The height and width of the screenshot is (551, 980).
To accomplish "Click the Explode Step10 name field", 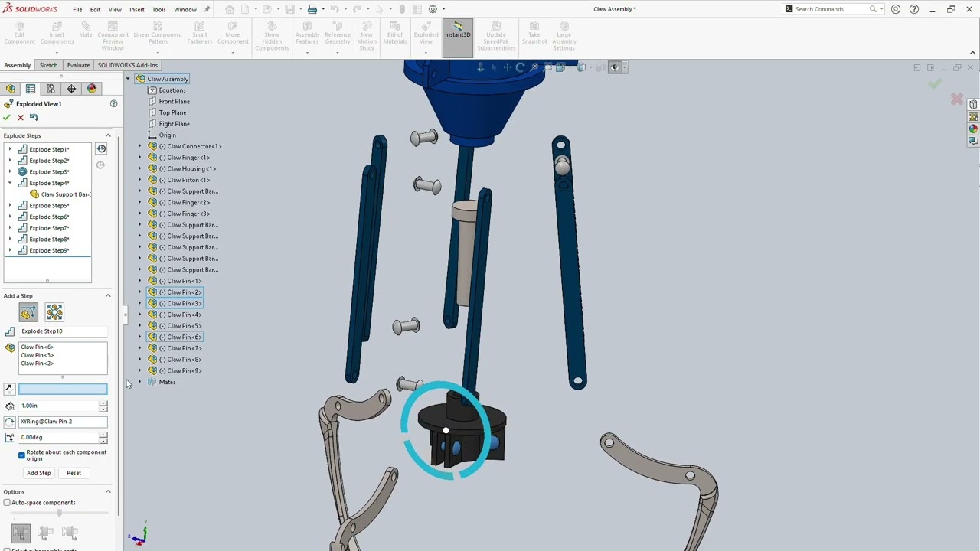I will [63, 331].
